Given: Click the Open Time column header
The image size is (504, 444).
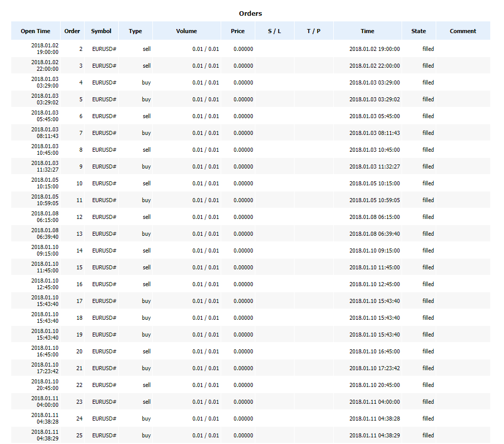Looking at the screenshot, I should (36, 31).
